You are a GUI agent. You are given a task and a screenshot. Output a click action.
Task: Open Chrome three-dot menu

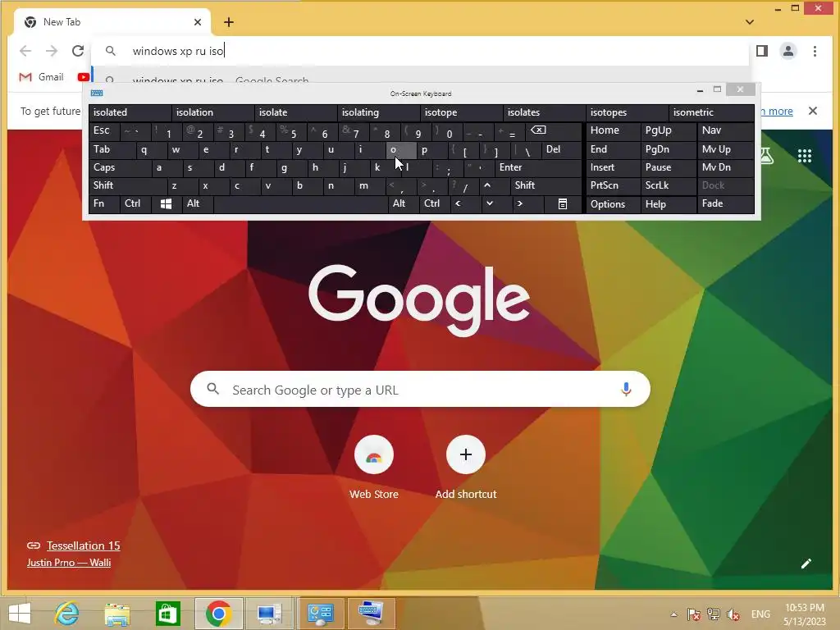[x=815, y=51]
